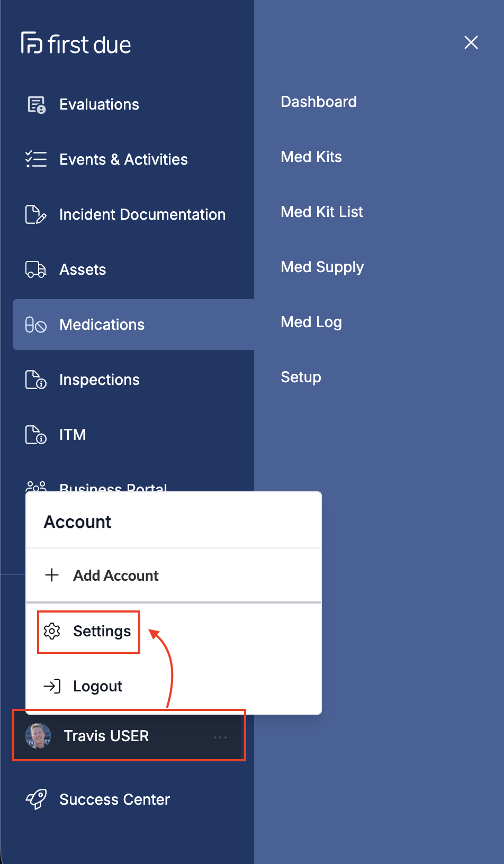Click the Success Center rocket icon
The width and height of the screenshot is (504, 864).
tap(36, 799)
